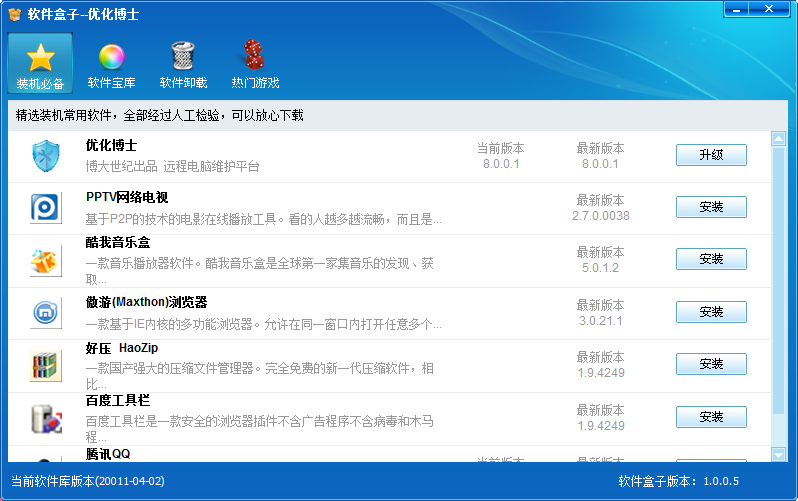798x501 pixels.
Task: Click 百度工具栏 description about 浏览器插件
Action: click(x=260, y=429)
